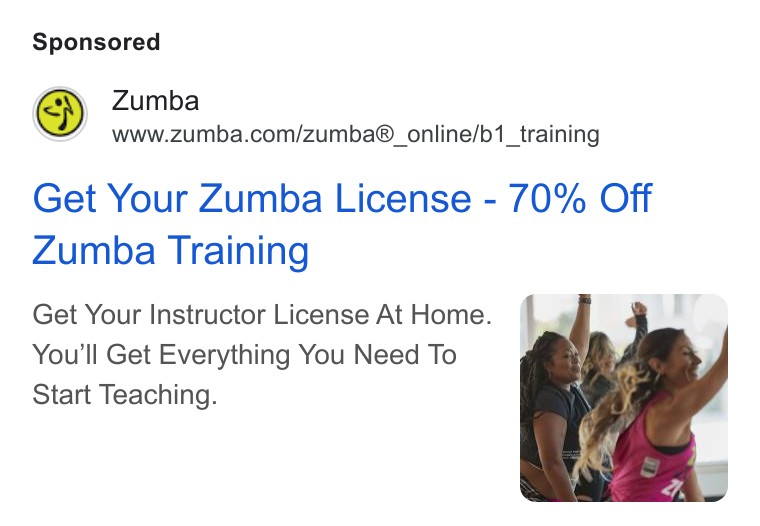Click the 70% Off text in headline
This screenshot has width=760, height=526.
click(580, 198)
